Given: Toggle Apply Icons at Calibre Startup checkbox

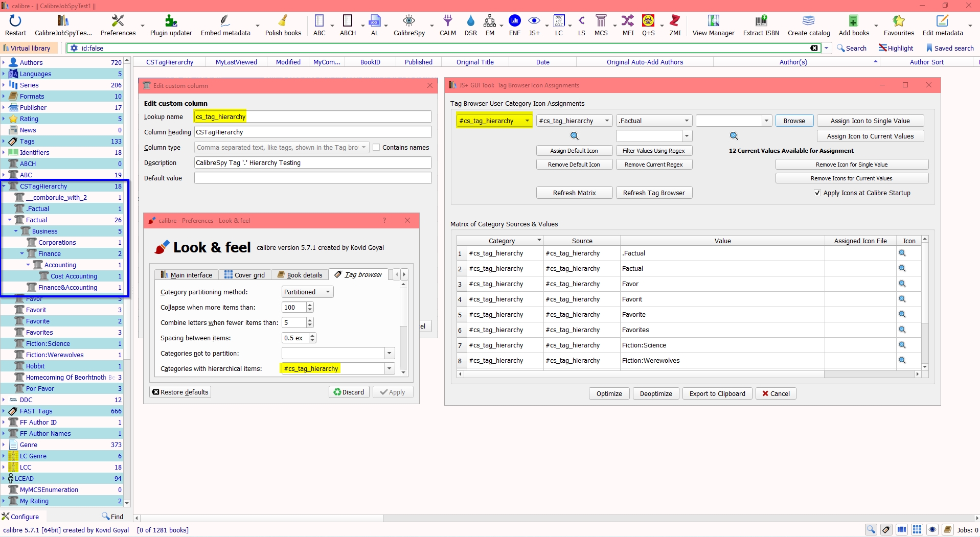Looking at the screenshot, I should tap(817, 193).
